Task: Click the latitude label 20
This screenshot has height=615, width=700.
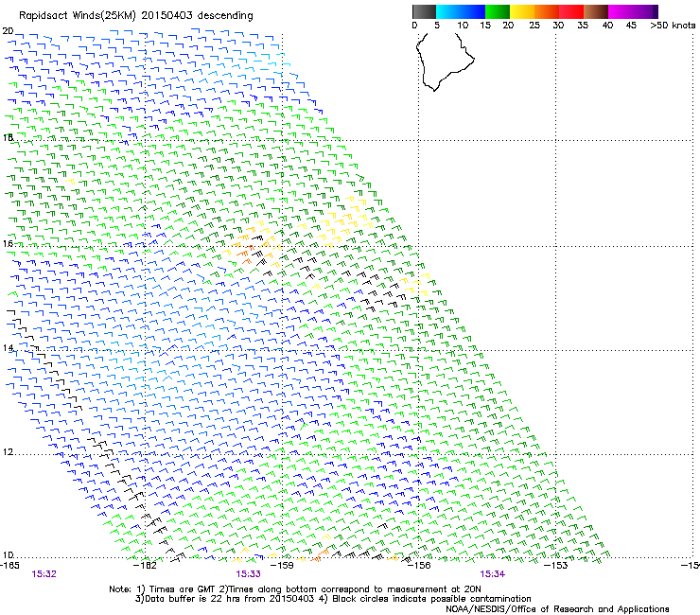Action: tap(8, 31)
